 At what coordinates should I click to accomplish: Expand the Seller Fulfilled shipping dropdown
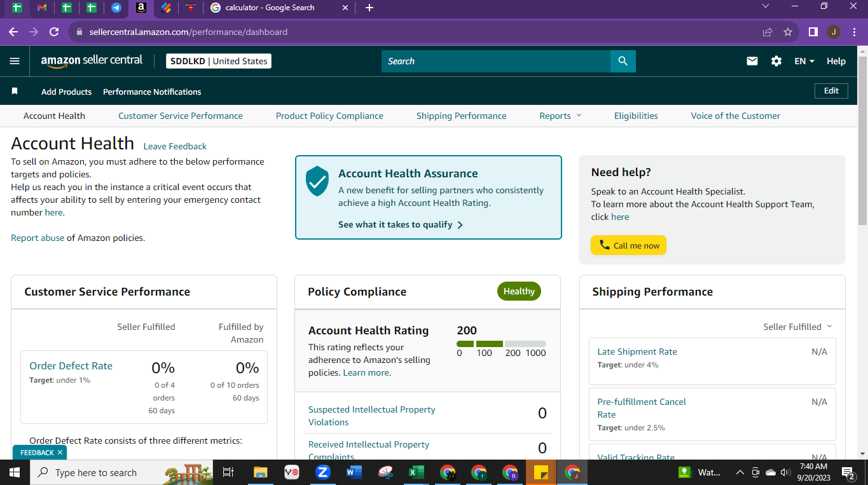797,327
